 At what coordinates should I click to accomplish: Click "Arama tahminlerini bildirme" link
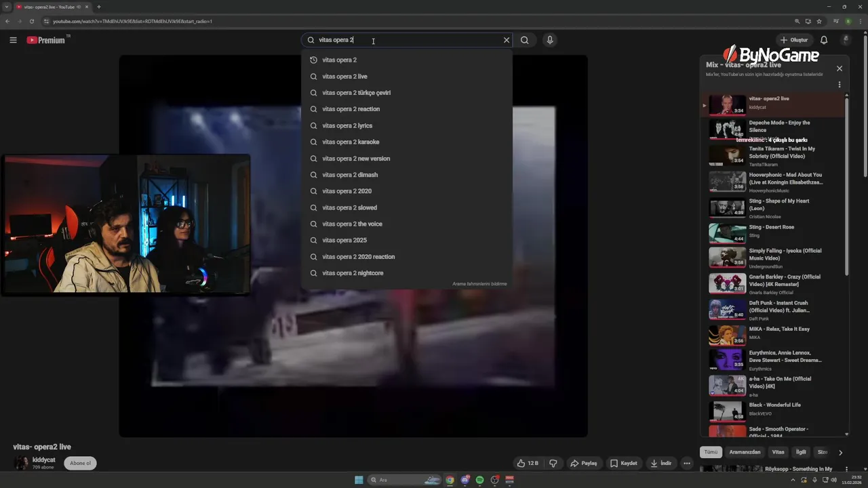pos(479,284)
